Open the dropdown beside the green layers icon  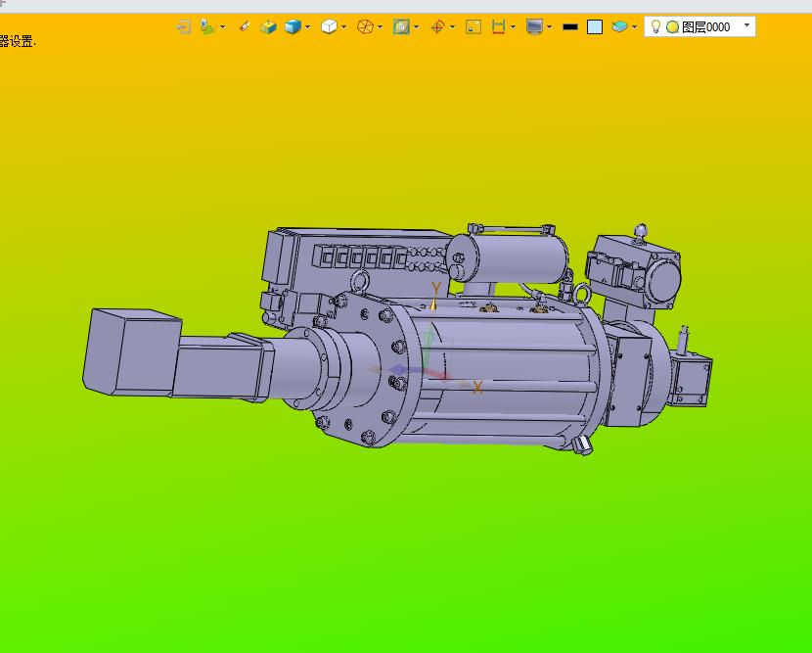[x=223, y=27]
